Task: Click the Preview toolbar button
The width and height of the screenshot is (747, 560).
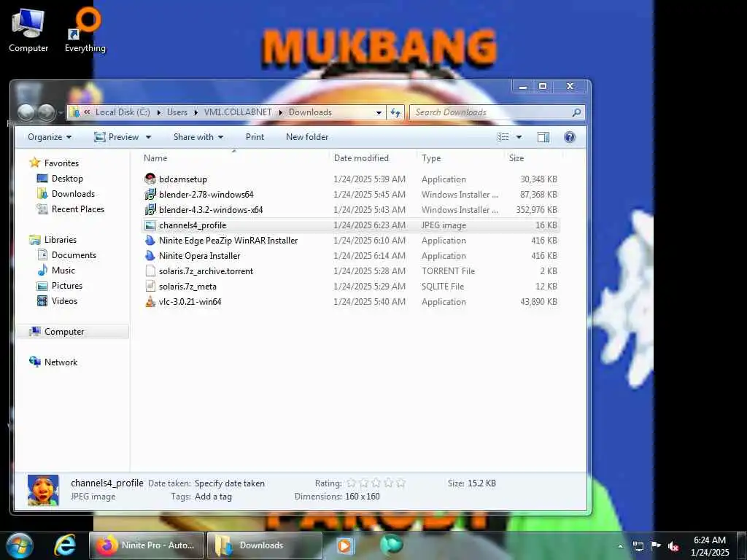Action: (117, 137)
